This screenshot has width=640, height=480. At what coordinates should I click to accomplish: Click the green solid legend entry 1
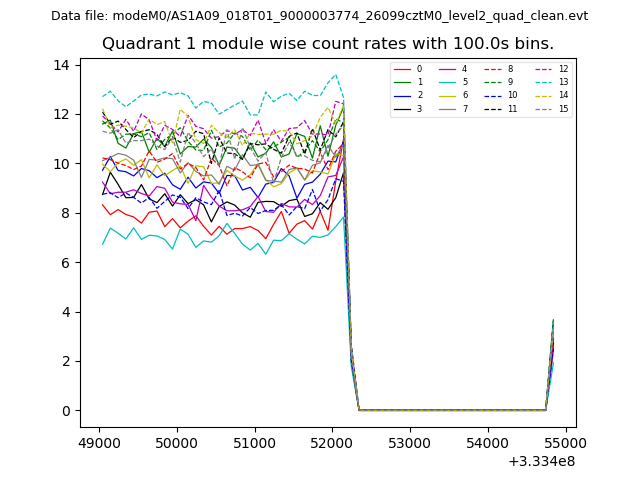(410, 82)
